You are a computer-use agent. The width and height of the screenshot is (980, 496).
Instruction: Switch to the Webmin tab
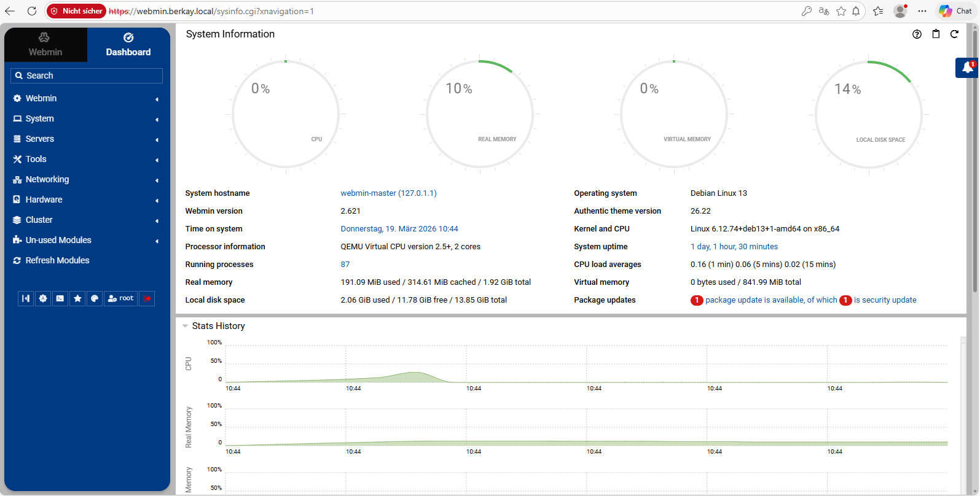tap(45, 45)
